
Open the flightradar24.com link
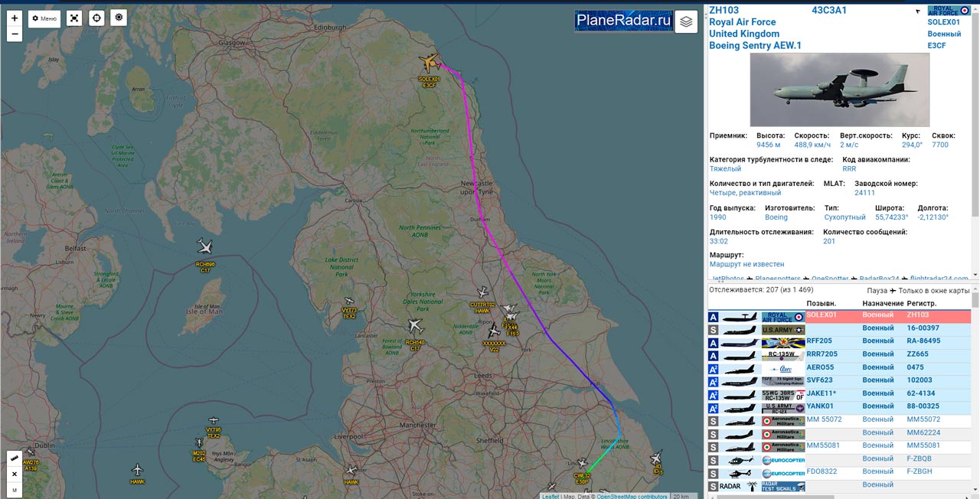(x=938, y=279)
